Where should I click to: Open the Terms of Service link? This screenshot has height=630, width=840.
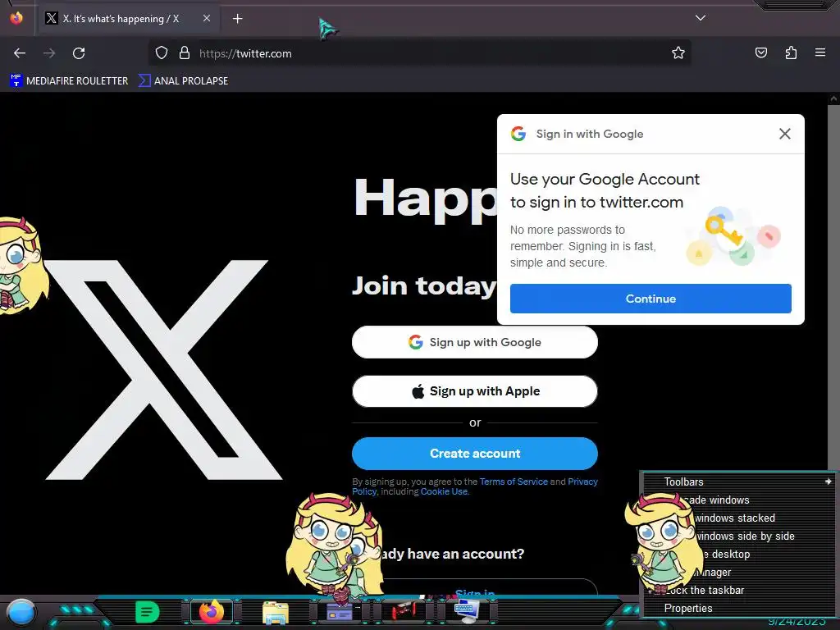pyautogui.click(x=514, y=482)
